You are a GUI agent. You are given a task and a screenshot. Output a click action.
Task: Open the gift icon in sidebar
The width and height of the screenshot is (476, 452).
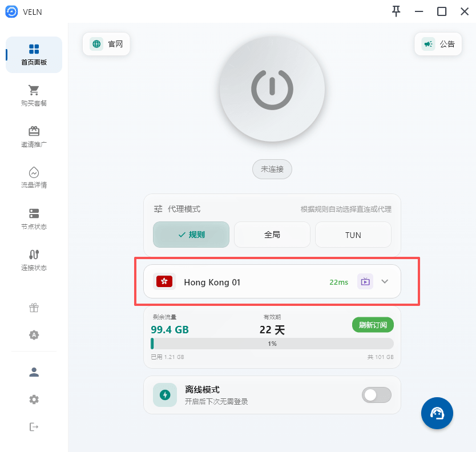[x=34, y=308]
